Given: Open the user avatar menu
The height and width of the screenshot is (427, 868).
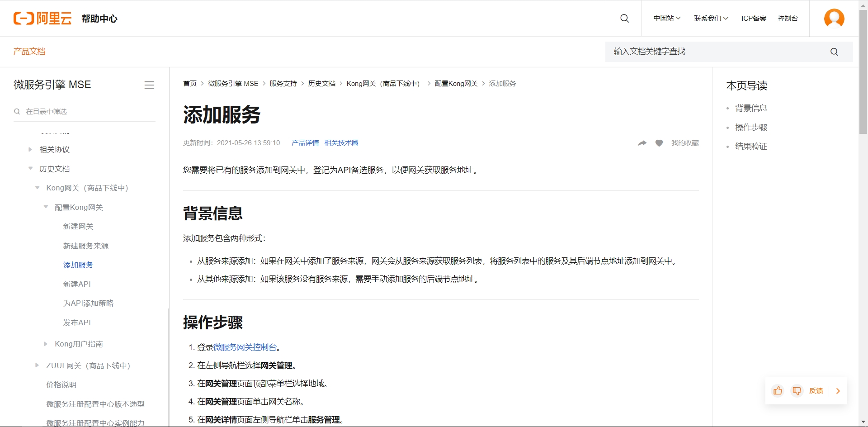Looking at the screenshot, I should click(x=834, y=19).
